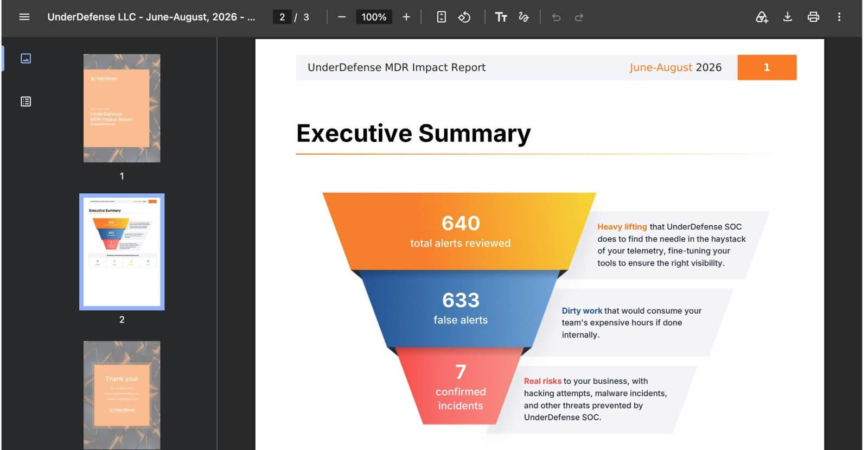Image resolution: width=868 pixels, height=450 pixels.
Task: Click the June-August 2026 date text
Action: tap(675, 67)
